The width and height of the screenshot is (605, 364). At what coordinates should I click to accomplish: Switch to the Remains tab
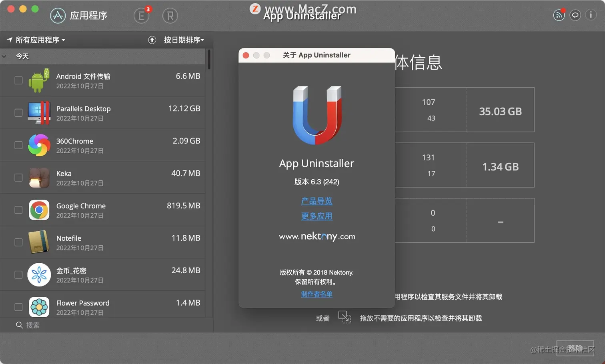point(170,16)
